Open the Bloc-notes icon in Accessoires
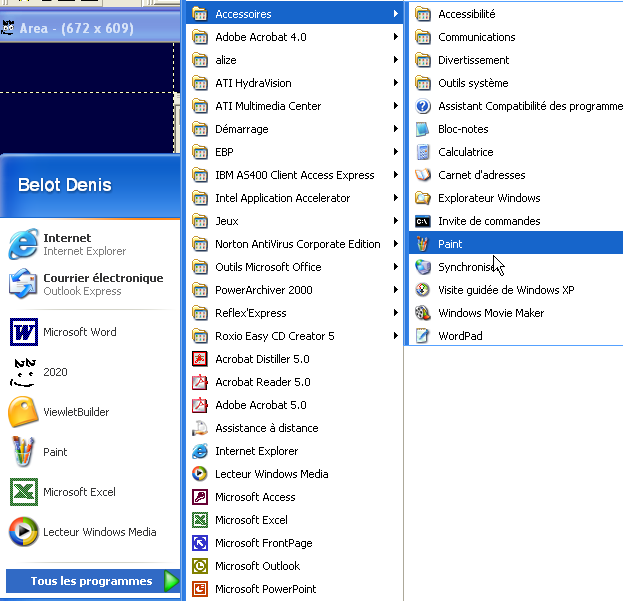 click(422, 129)
